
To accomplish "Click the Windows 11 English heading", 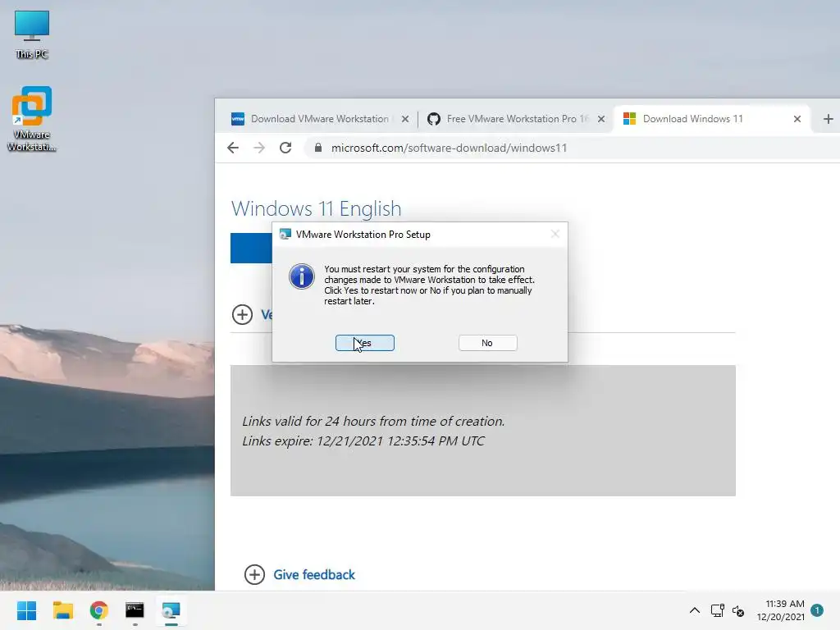I will click(x=316, y=208).
